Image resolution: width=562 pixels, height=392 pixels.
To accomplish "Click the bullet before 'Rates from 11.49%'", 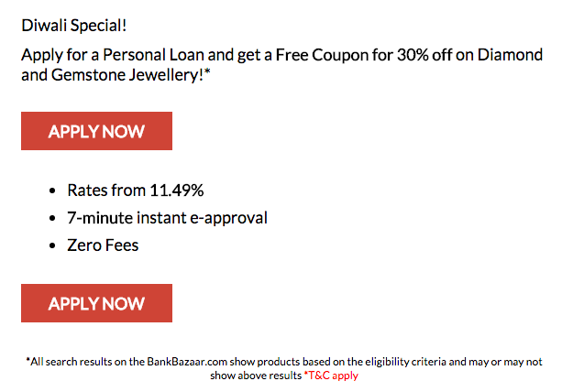I will [52, 191].
